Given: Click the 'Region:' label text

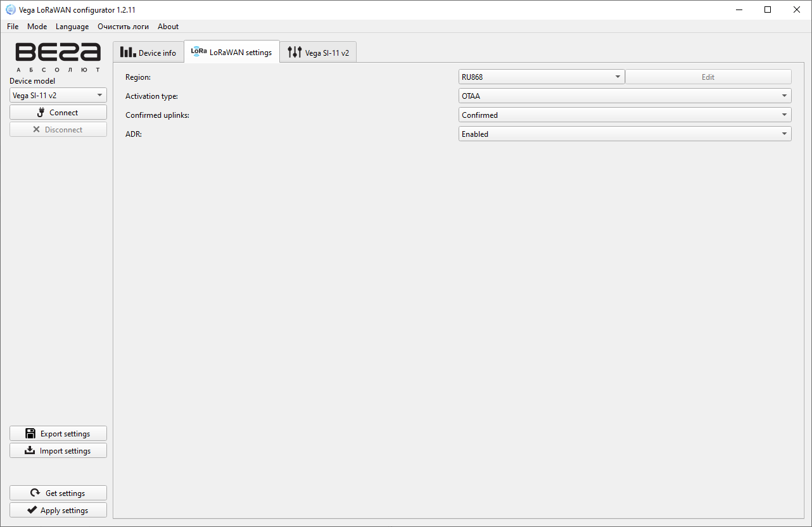Looking at the screenshot, I should point(138,77).
